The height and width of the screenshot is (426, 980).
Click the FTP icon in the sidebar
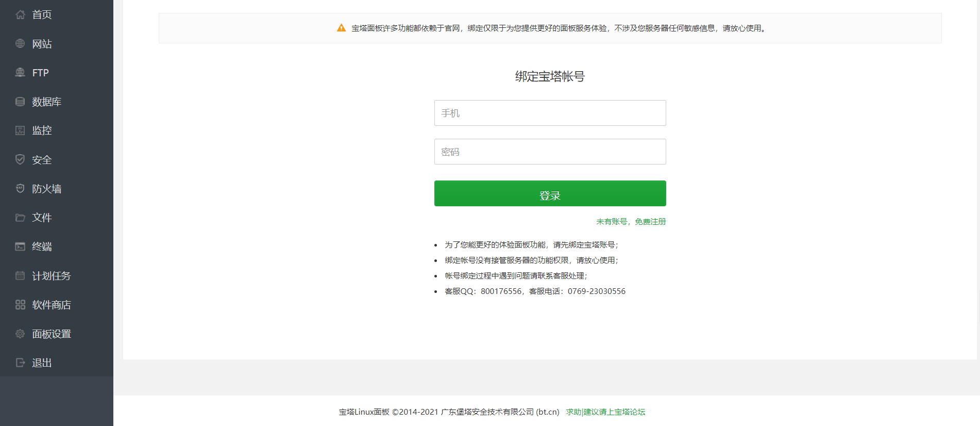click(20, 73)
